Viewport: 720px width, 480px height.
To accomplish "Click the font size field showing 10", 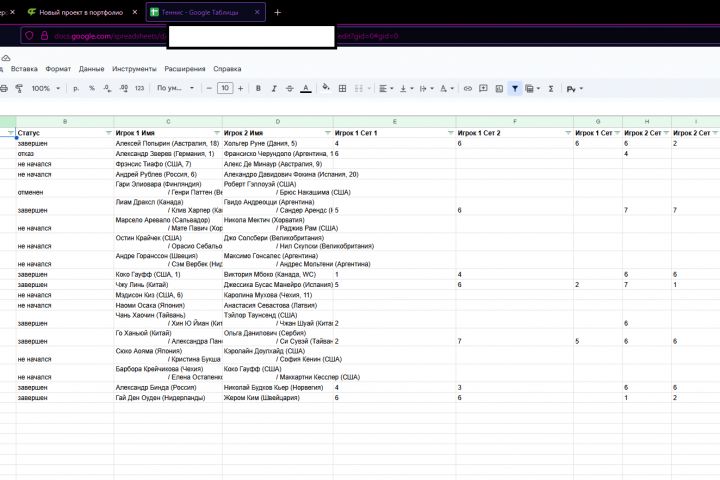I will pyautogui.click(x=225, y=88).
